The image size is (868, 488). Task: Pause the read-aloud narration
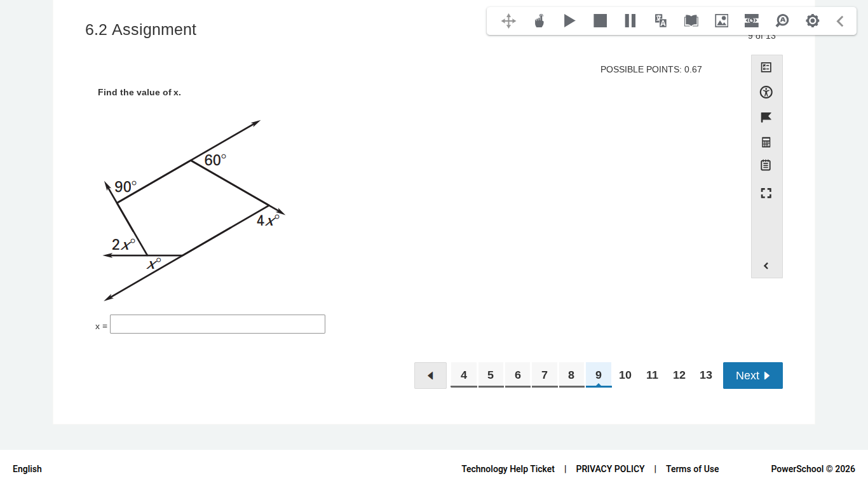pyautogui.click(x=629, y=20)
